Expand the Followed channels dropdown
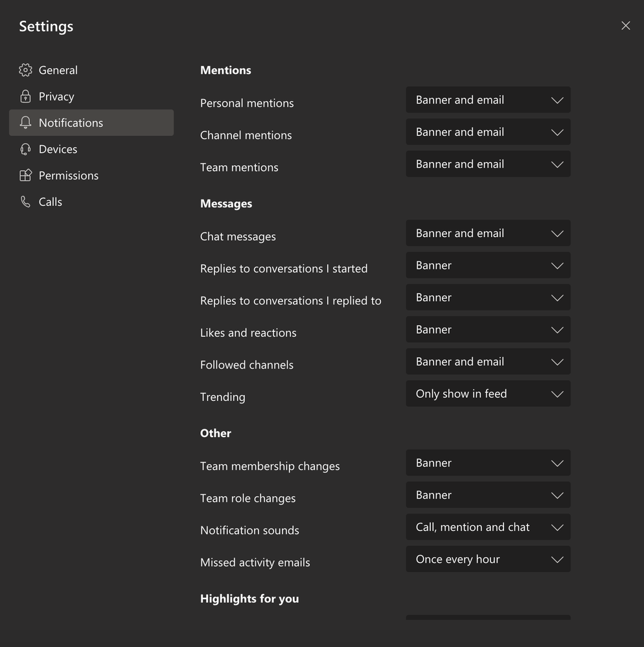The image size is (644, 647). tap(488, 362)
